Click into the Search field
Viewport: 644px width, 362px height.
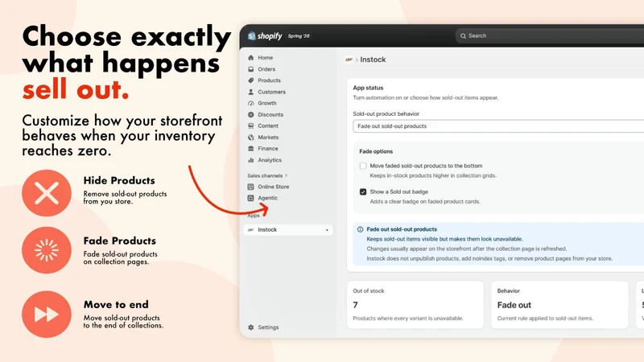tap(551, 36)
